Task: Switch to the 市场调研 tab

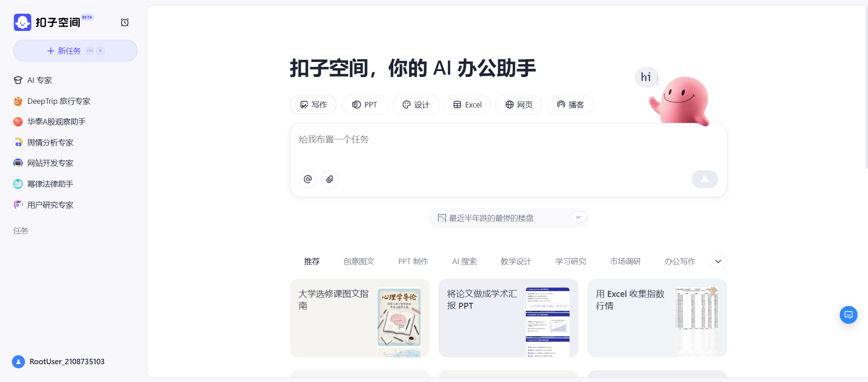Action: (625, 261)
